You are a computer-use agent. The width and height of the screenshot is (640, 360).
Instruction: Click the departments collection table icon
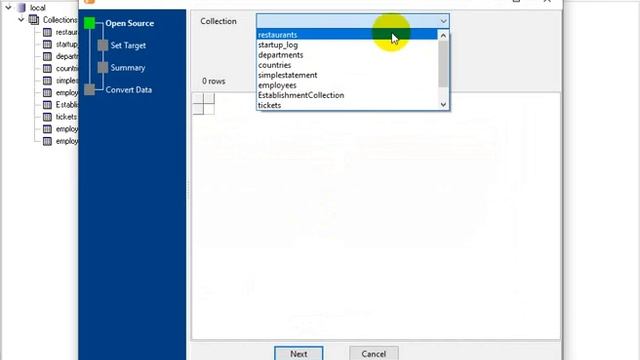47,56
